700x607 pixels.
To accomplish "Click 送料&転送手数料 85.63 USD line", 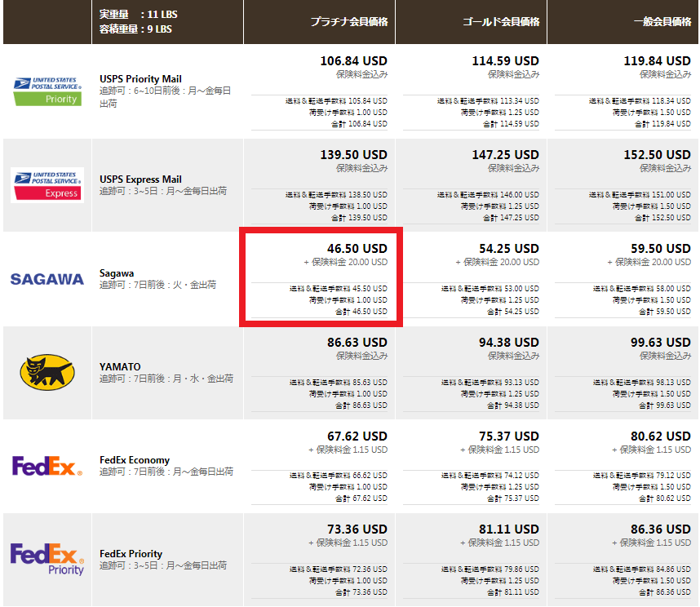I will coord(339,383).
